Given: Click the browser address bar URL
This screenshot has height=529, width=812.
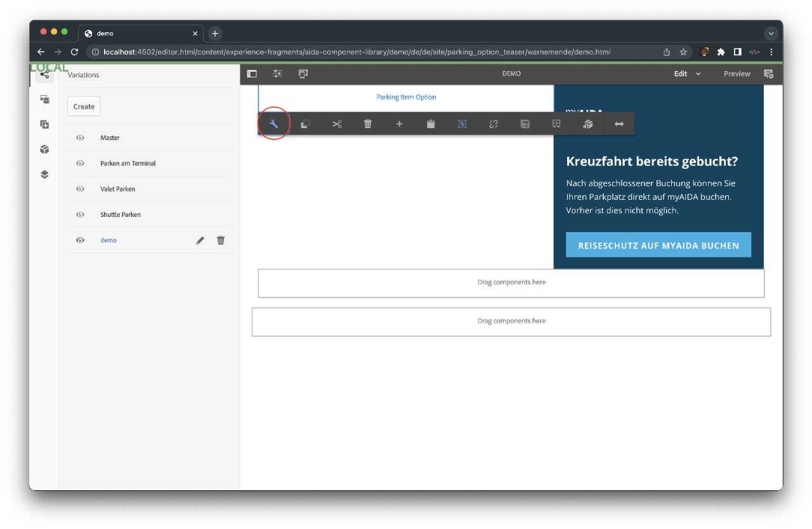Looking at the screenshot, I should (357, 52).
